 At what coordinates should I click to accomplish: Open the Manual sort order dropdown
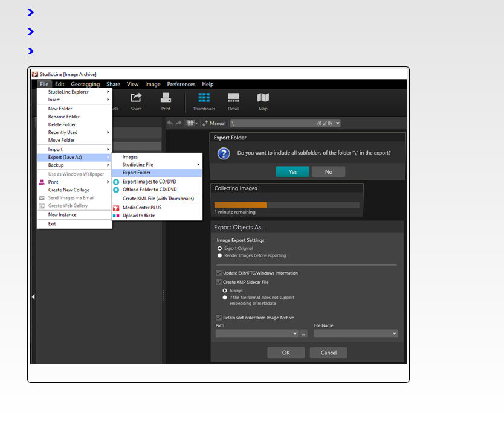tap(214, 123)
